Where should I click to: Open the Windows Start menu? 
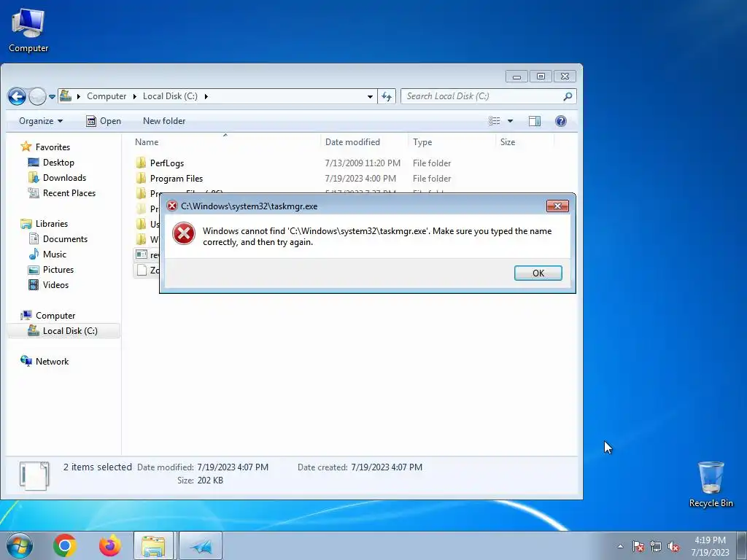coord(19,545)
